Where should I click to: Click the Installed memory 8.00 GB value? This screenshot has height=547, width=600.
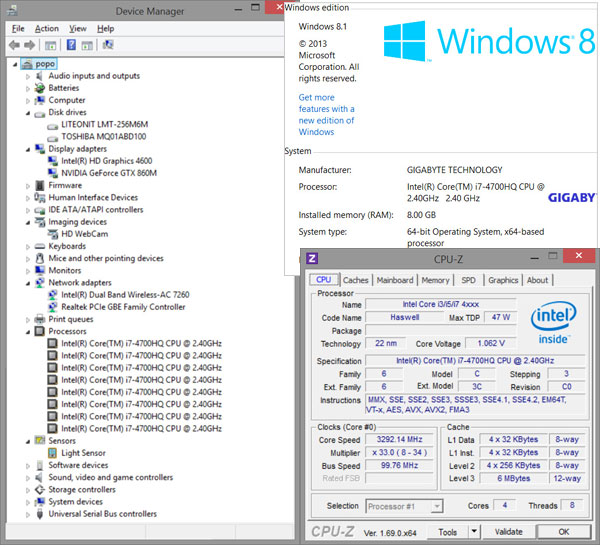click(421, 215)
